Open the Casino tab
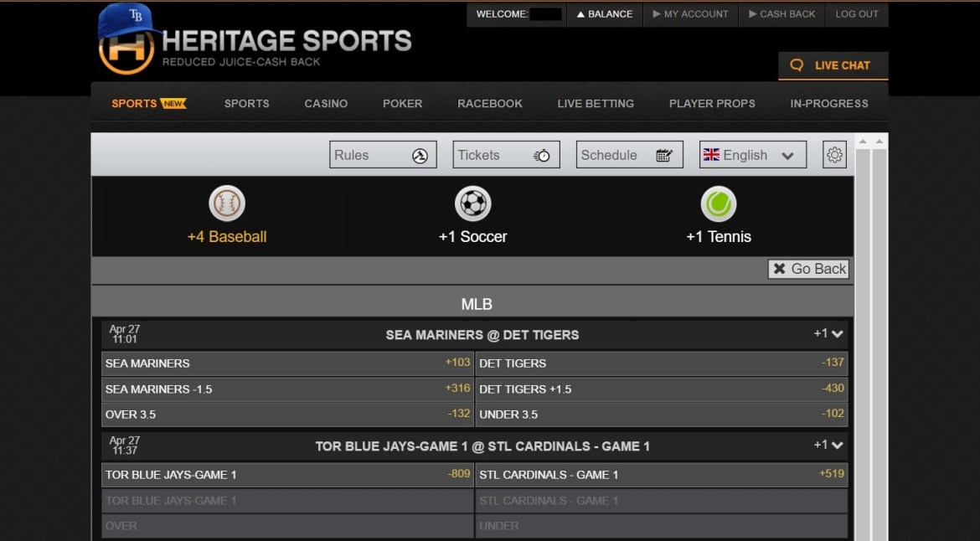Screen dimensions: 980x541 [326, 104]
